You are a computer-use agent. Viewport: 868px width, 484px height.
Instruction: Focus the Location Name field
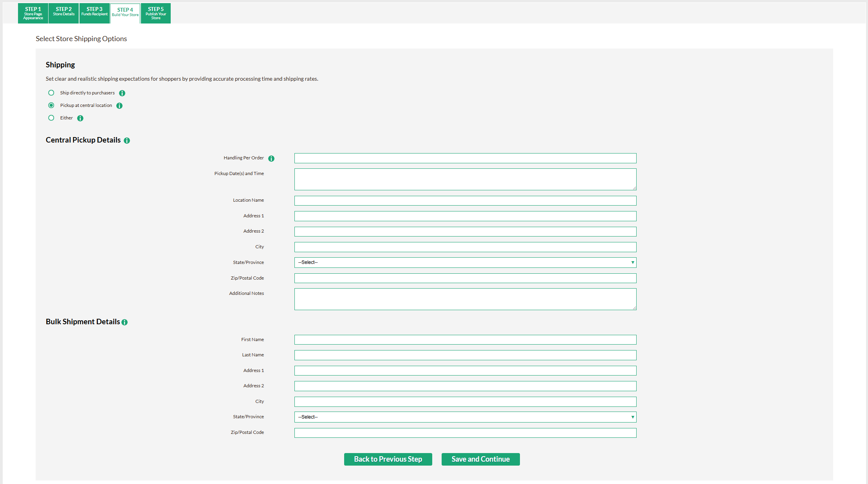tap(465, 201)
